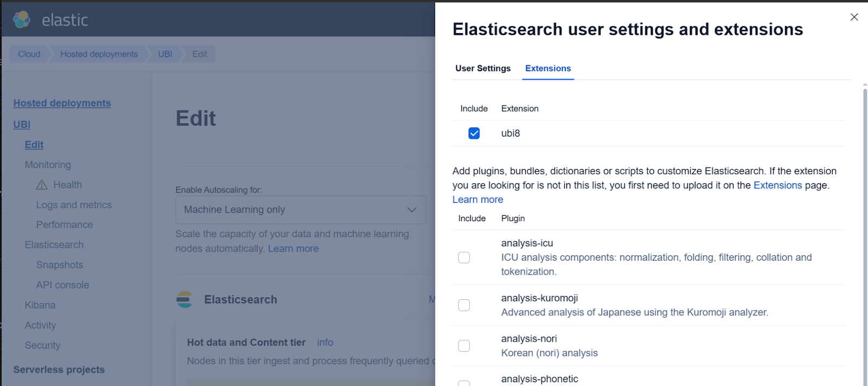Viewport: 868px width, 386px height.
Task: Click the Elasticsearch product icon
Action: tap(184, 299)
